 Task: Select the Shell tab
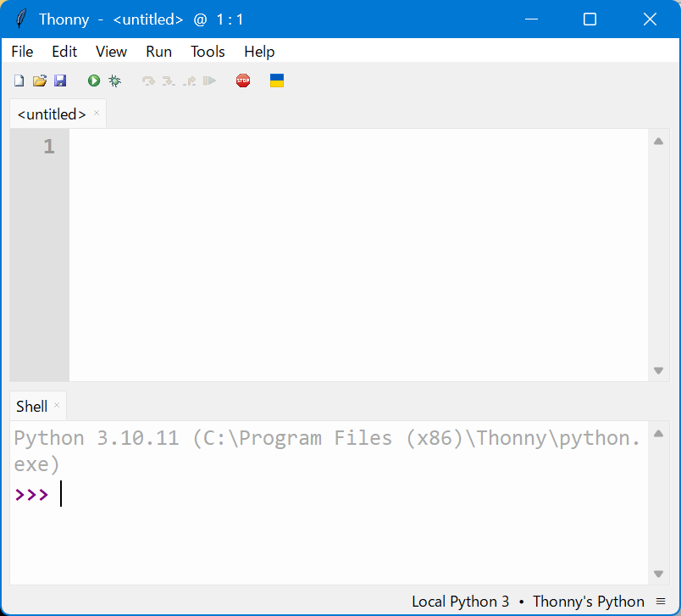tap(31, 407)
